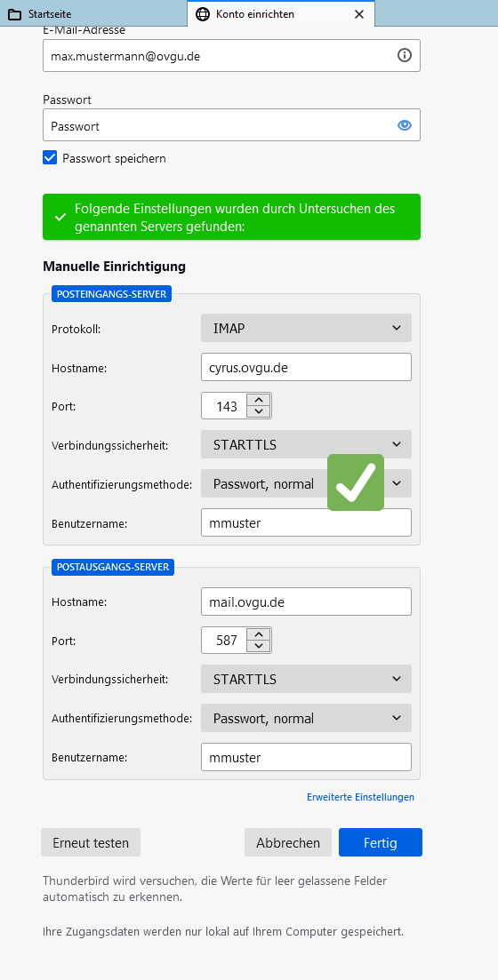This screenshot has width=498, height=980.
Task: Click incoming Hostname field cyrus.ovgu.de
Action: pyautogui.click(x=306, y=368)
